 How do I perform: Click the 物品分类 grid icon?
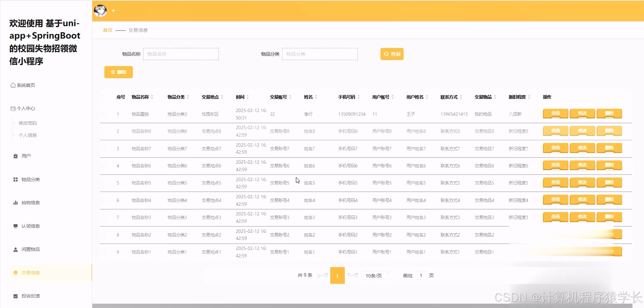(15, 179)
